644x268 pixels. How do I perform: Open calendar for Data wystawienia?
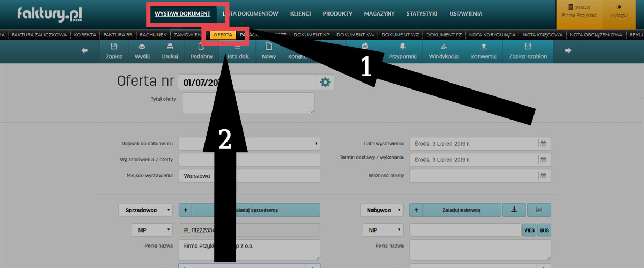tap(543, 144)
